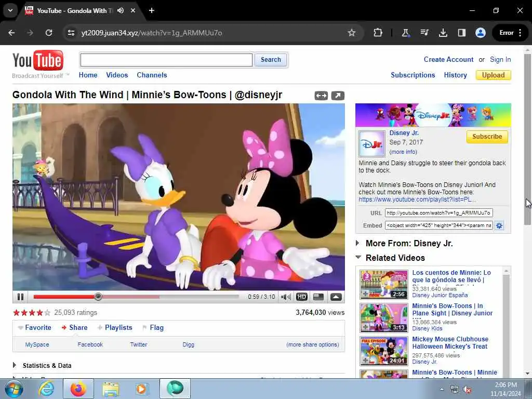The height and width of the screenshot is (399, 532).
Task: Expand video to wide mode icon
Action: (x=321, y=96)
